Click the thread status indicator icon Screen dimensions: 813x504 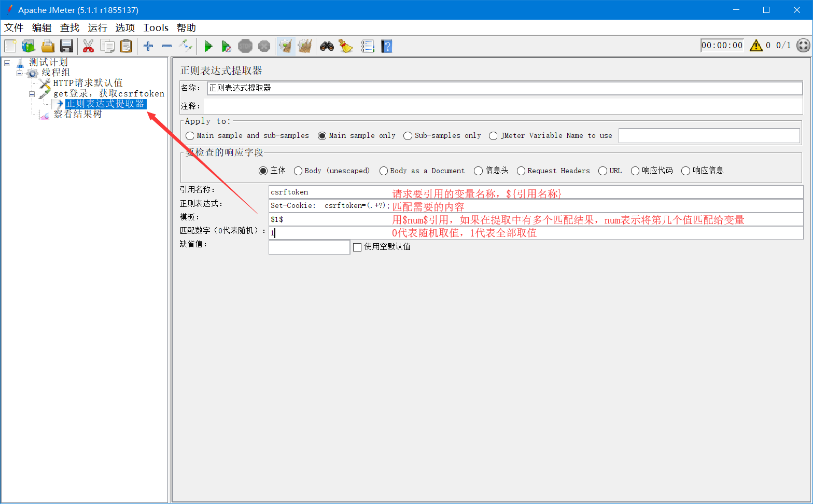pos(803,46)
